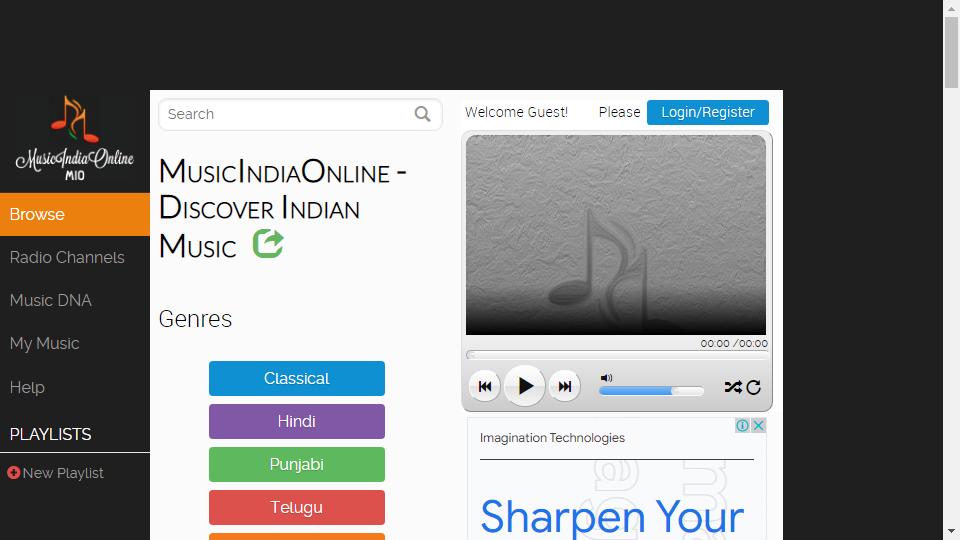Toggle repeat mode
Viewport: 960px width, 540px height.
tap(754, 387)
